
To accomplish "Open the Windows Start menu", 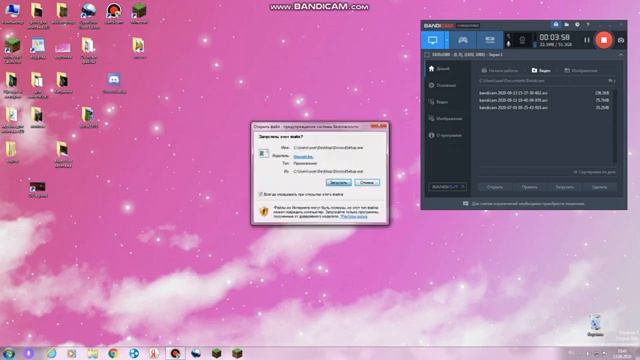I will pyautogui.click(x=9, y=353).
